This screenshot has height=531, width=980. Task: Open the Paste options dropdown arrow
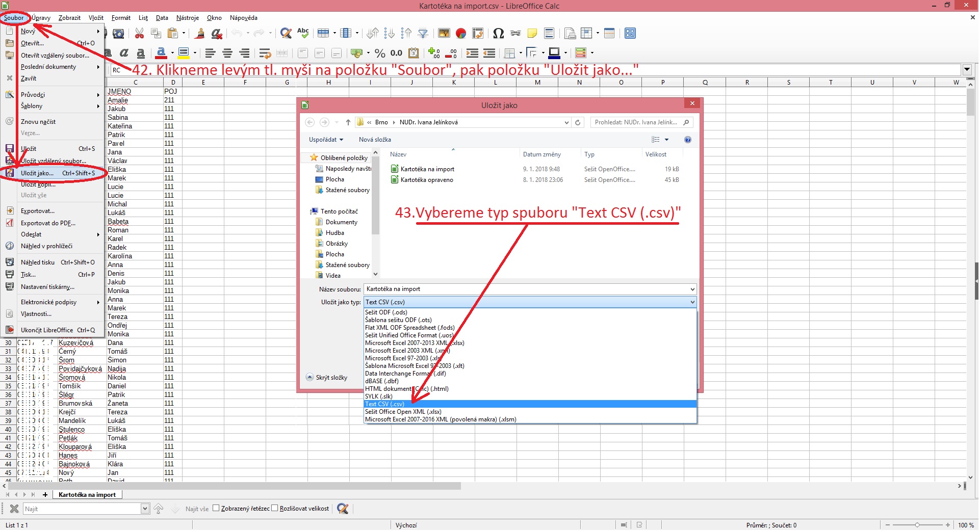183,34
